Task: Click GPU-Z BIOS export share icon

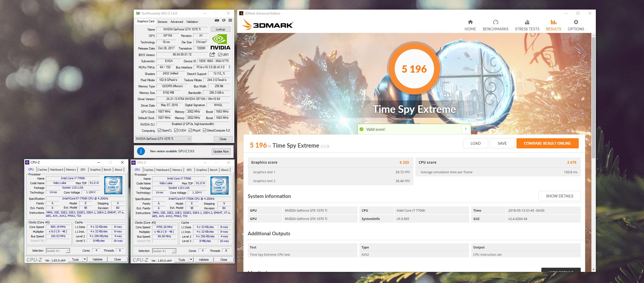Action: click(212, 54)
